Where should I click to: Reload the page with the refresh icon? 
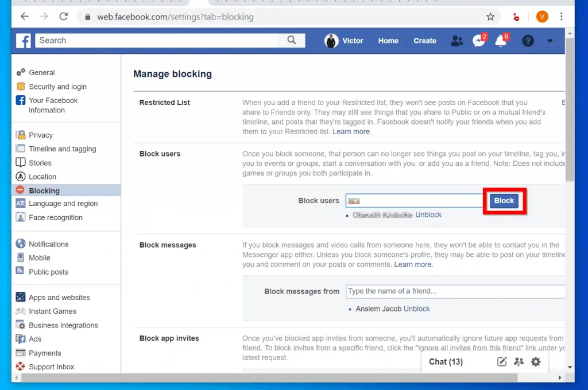click(x=64, y=17)
